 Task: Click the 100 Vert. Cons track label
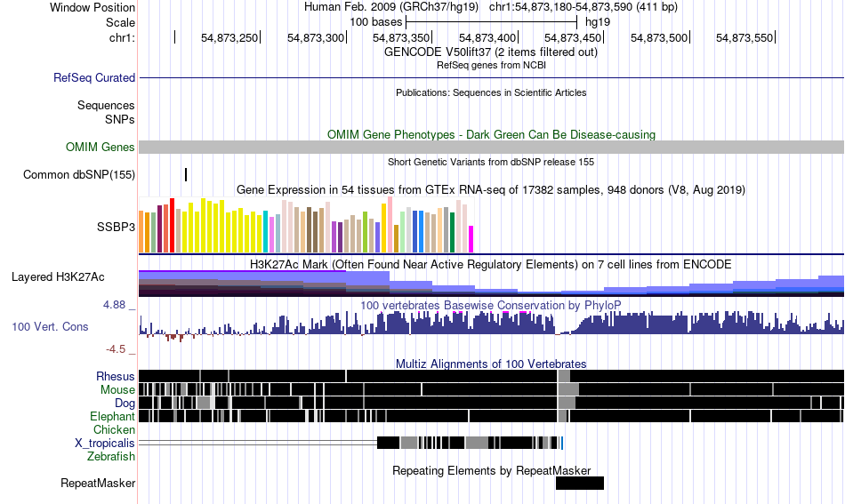50,326
